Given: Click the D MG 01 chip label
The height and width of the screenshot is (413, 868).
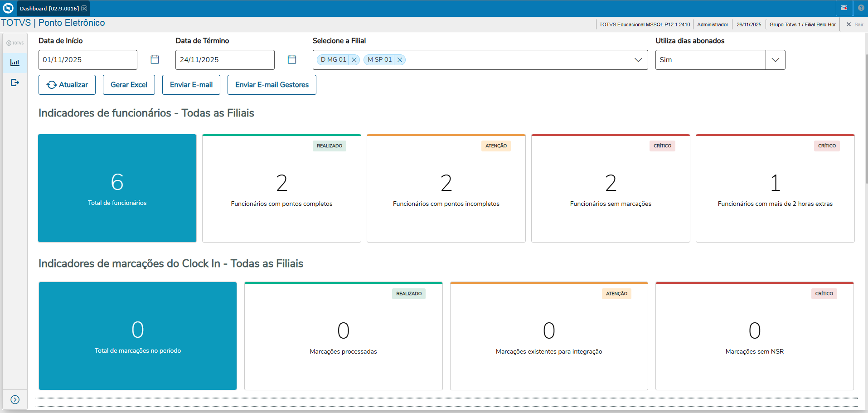Looking at the screenshot, I should click(x=333, y=60).
